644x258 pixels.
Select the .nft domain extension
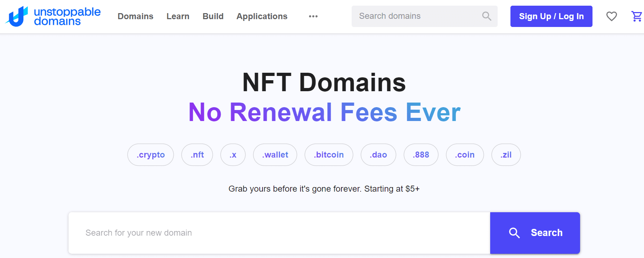pyautogui.click(x=197, y=155)
